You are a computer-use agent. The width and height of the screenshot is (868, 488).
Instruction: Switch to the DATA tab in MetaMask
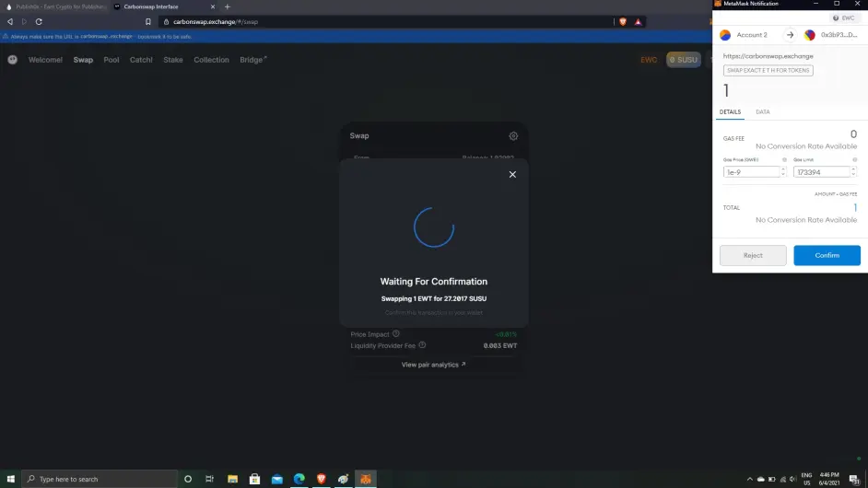[762, 111]
